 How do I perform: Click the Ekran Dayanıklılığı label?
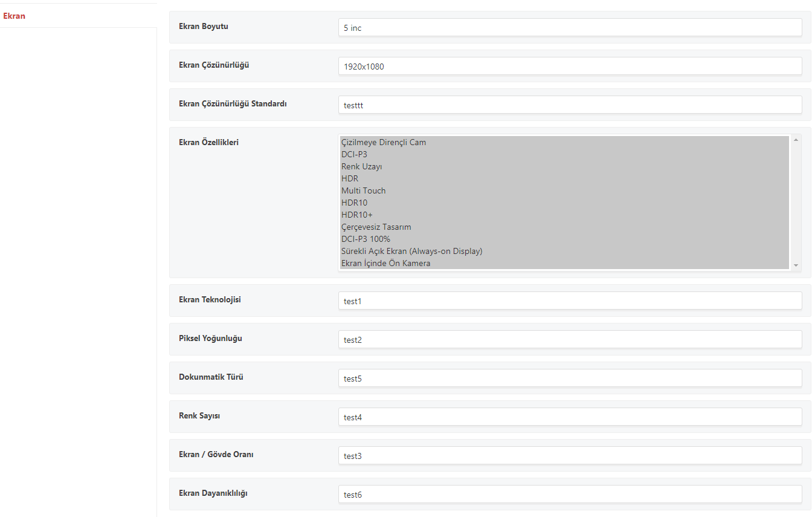pos(213,493)
